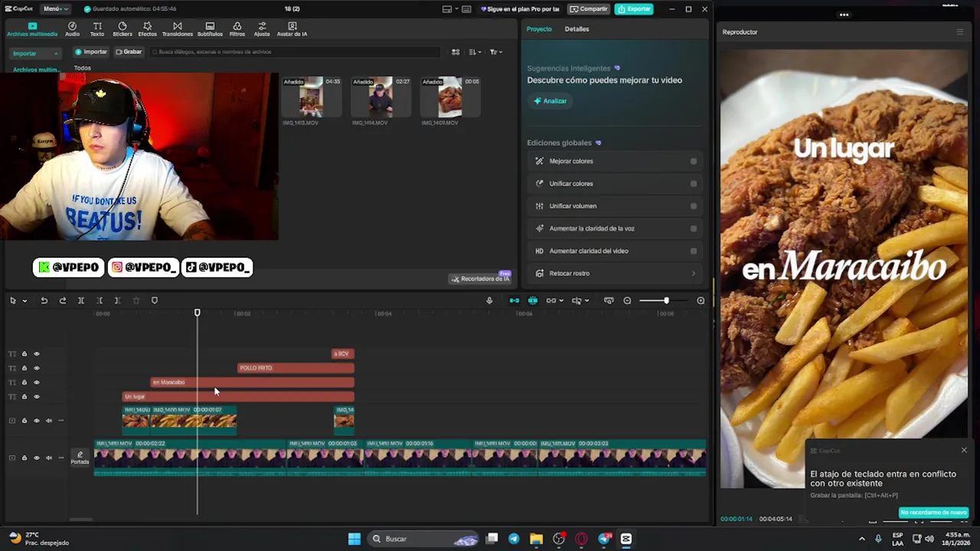980x551 pixels.
Task: Open the Ajuste panel
Action: click(262, 29)
